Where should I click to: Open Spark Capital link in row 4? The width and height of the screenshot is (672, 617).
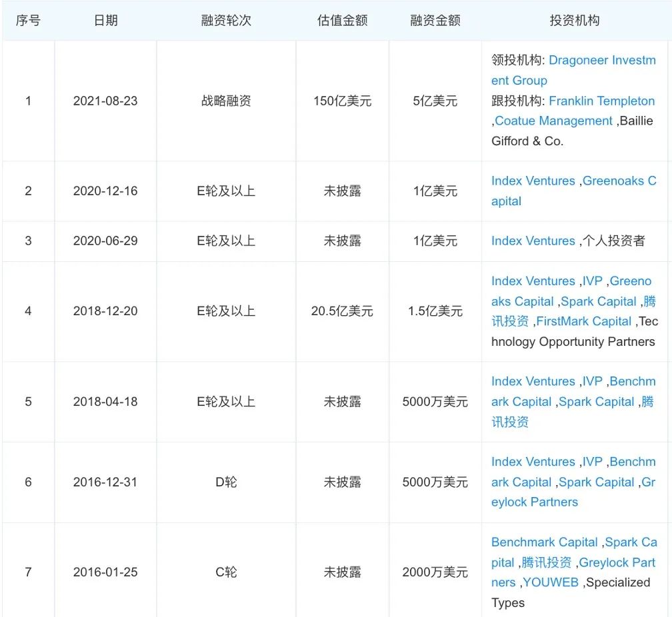click(x=598, y=302)
